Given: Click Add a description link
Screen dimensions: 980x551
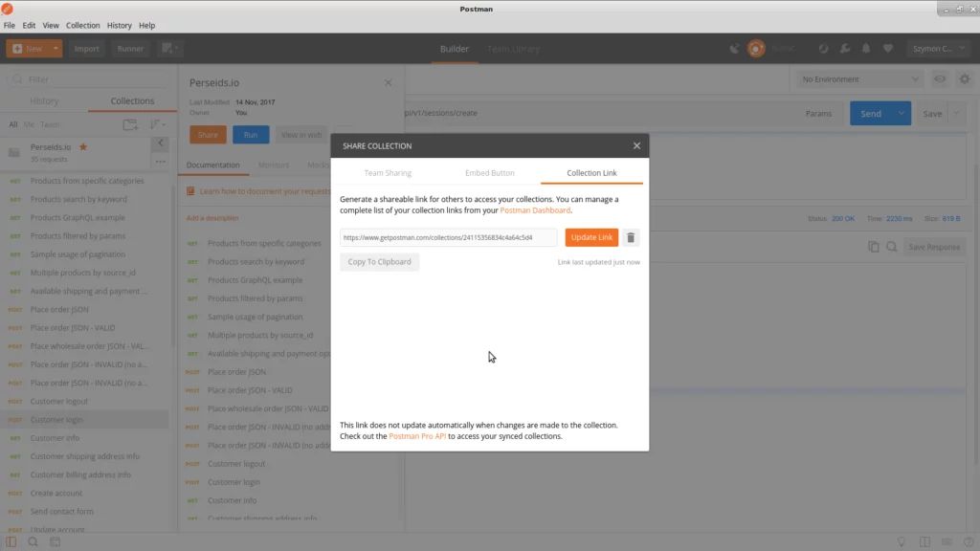Looking at the screenshot, I should click(x=212, y=218).
